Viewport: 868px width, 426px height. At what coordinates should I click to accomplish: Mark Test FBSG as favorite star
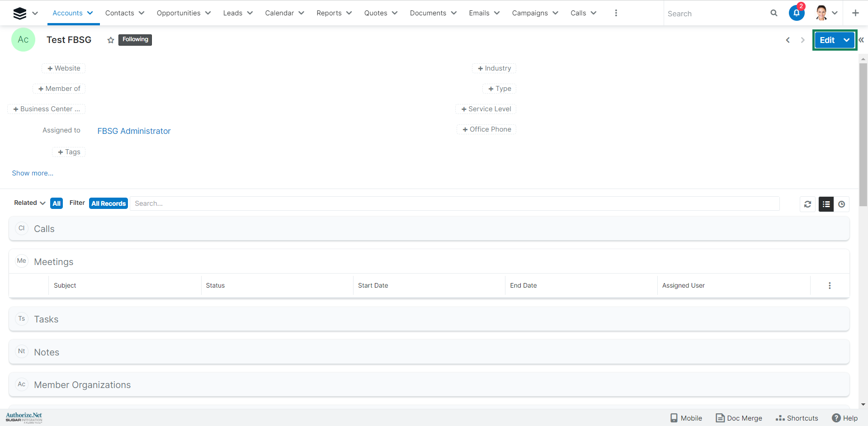(x=111, y=40)
